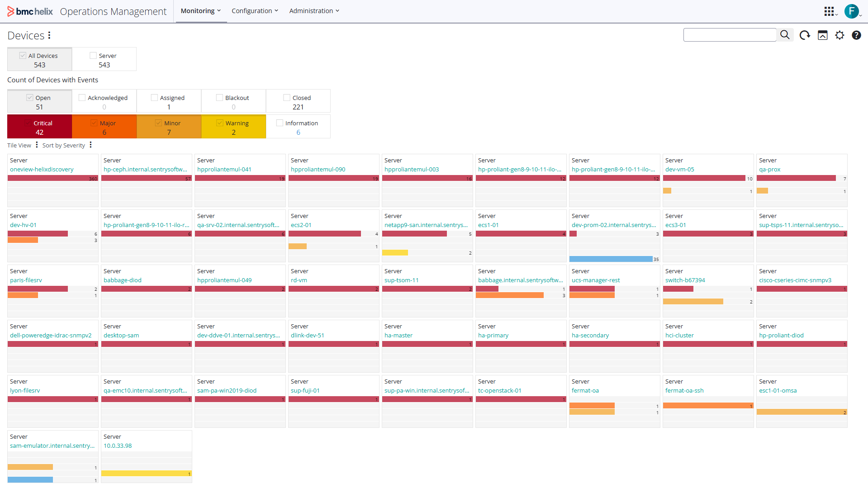Click the search magnifier icon
The width and height of the screenshot is (868, 488).
pos(785,35)
